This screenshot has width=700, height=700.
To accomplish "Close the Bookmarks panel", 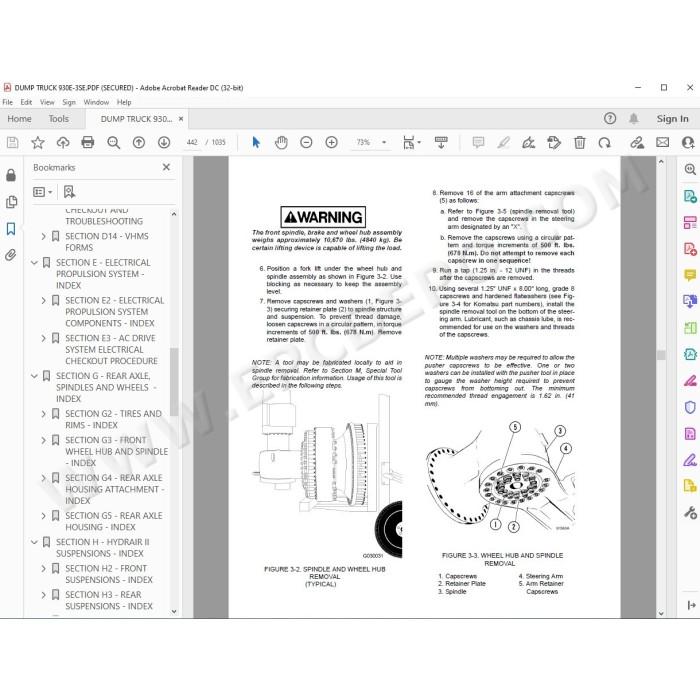I will pyautogui.click(x=167, y=167).
